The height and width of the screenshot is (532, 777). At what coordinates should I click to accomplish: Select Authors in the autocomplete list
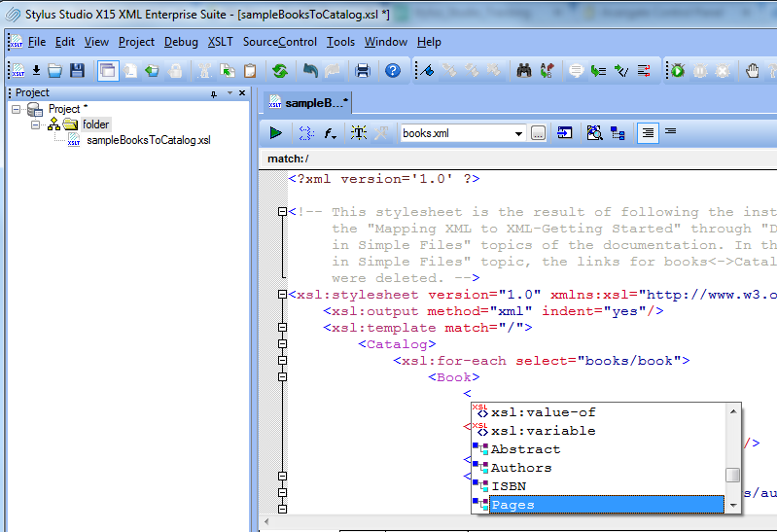tap(520, 468)
